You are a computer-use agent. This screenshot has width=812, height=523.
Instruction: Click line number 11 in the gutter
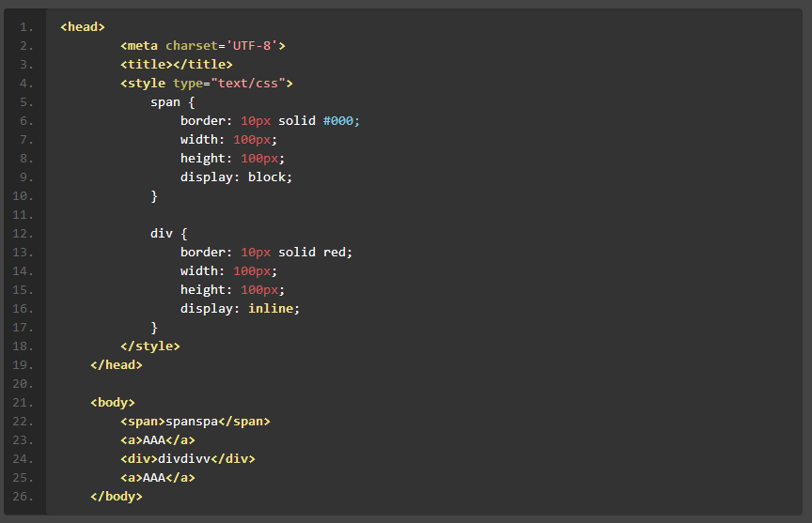[x=23, y=215]
